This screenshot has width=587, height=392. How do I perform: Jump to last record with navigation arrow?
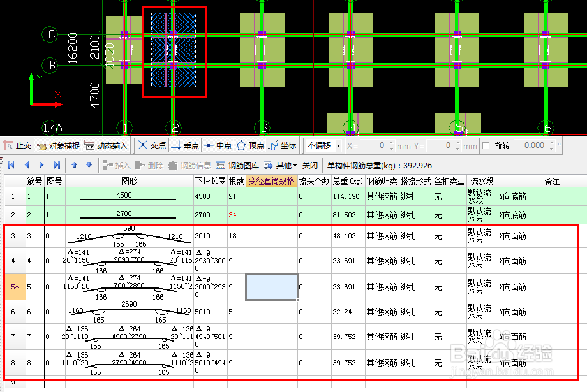coord(55,164)
